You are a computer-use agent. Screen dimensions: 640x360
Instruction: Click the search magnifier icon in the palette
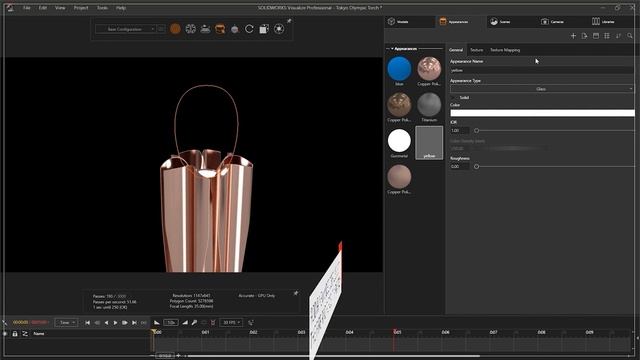630,36
